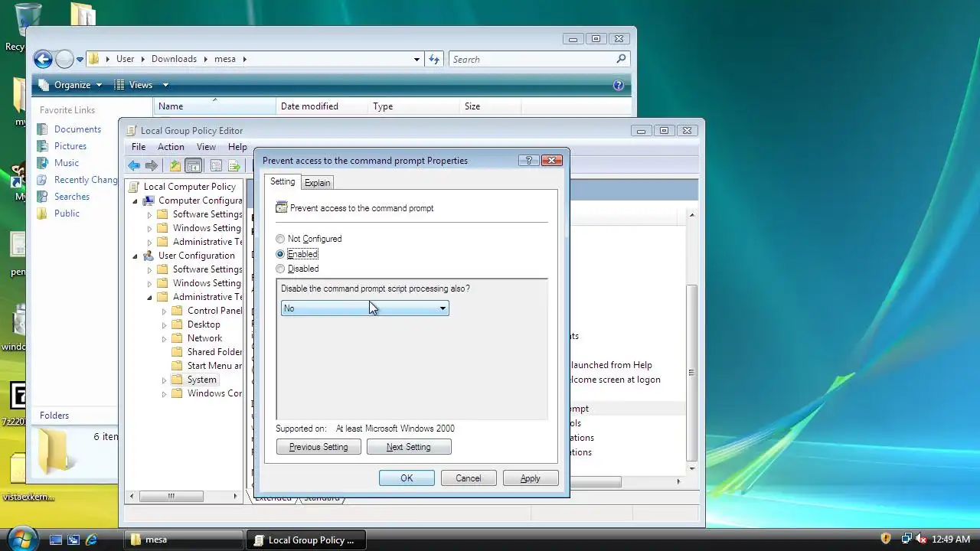980x551 pixels.
Task: Click the Policy Editor right vertical scrollbar
Action: click(x=692, y=371)
